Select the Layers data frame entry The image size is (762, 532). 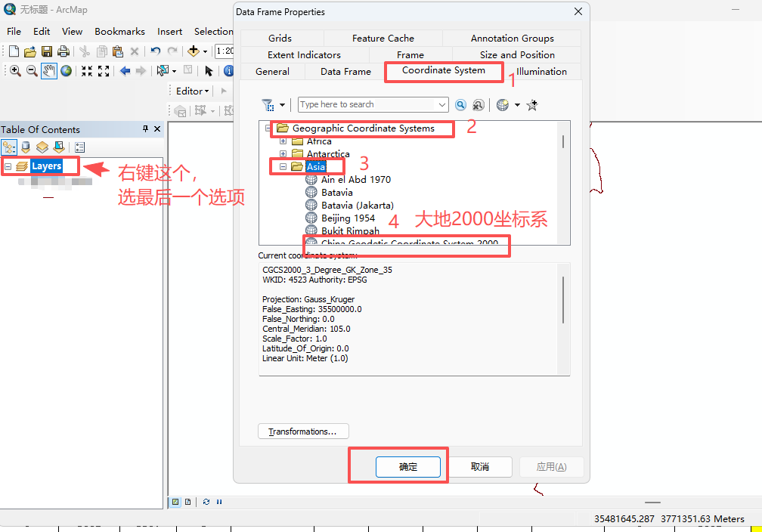[47, 166]
